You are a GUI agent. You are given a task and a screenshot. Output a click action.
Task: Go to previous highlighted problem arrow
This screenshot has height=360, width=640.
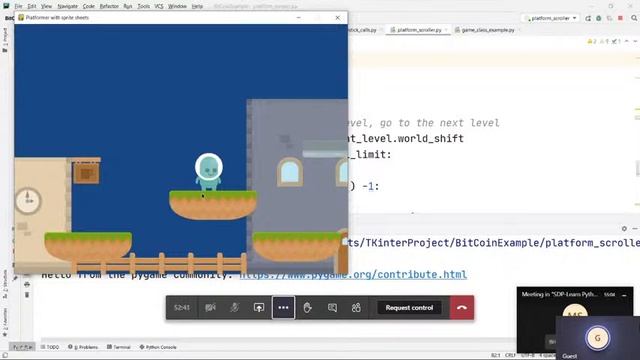[x=627, y=41]
